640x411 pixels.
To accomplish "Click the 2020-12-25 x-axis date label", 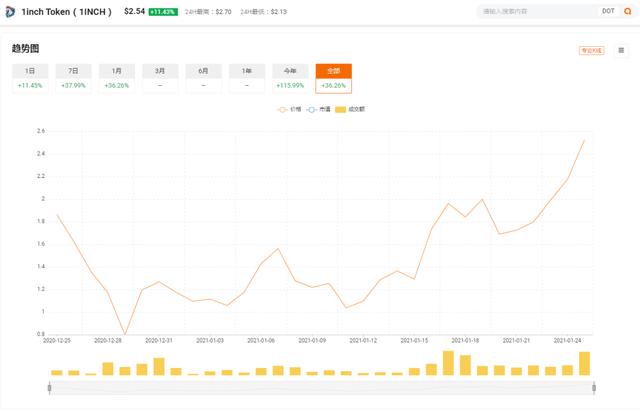I will 57,340.
